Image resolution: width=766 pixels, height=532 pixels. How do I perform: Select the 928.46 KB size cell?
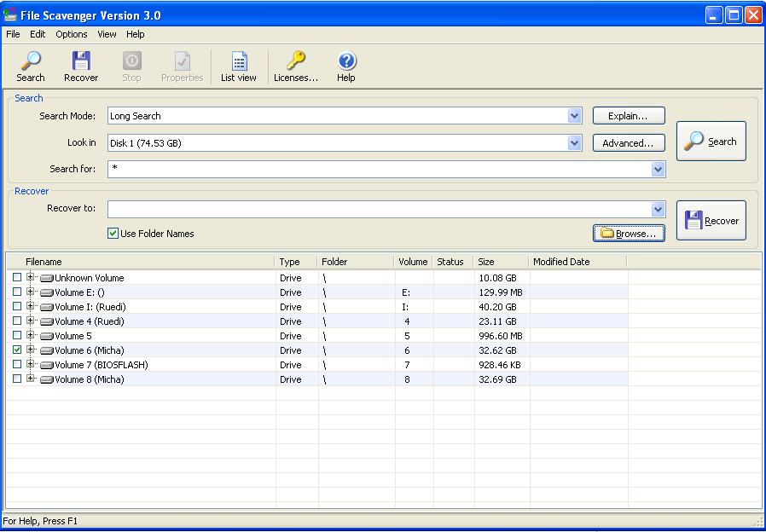point(502,365)
